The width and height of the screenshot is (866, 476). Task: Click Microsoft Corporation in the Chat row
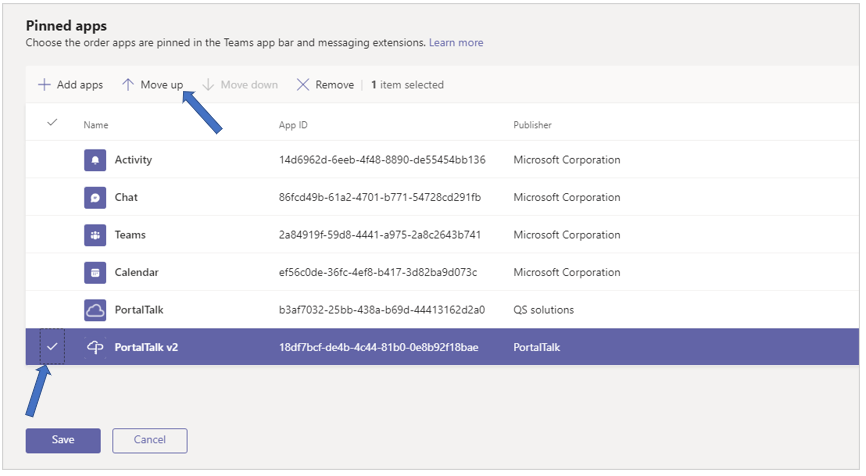567,198
